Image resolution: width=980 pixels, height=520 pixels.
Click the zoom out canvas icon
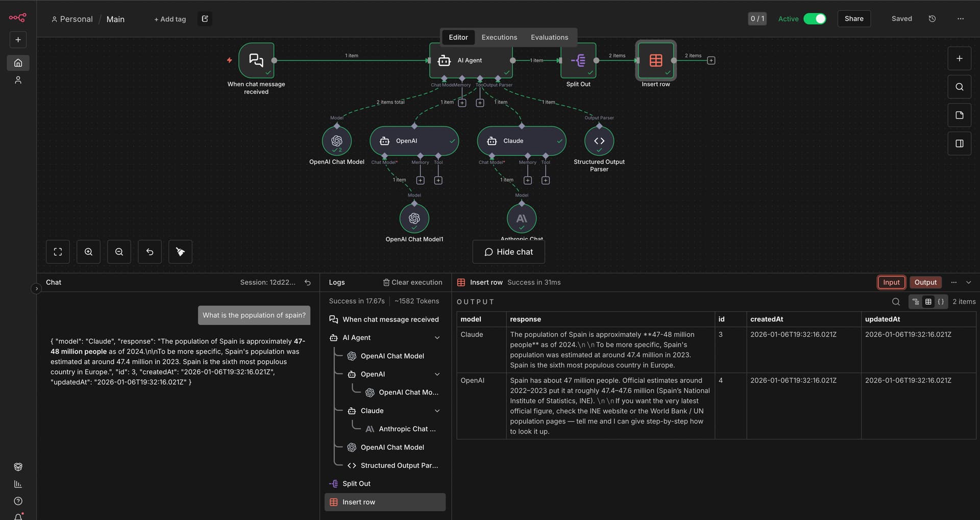tap(119, 252)
